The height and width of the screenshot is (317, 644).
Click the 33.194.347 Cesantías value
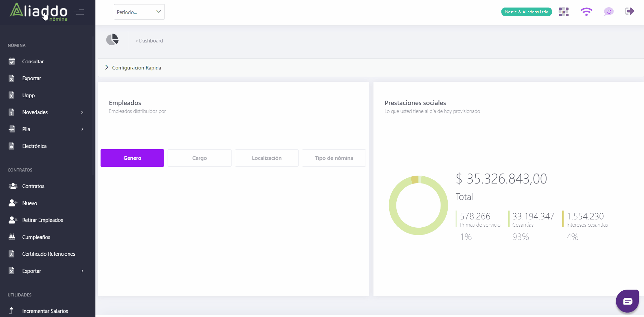[x=533, y=216]
